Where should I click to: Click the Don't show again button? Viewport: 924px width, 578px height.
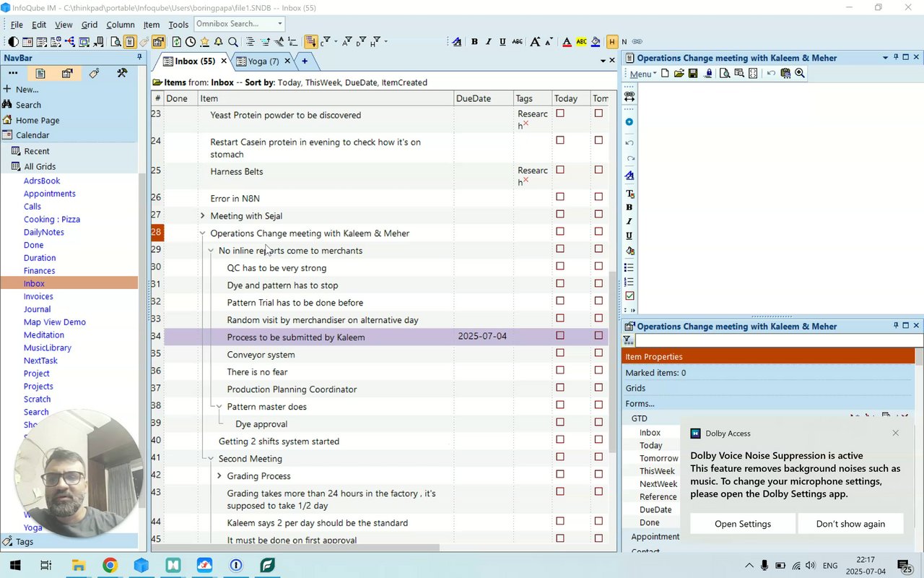[850, 524]
